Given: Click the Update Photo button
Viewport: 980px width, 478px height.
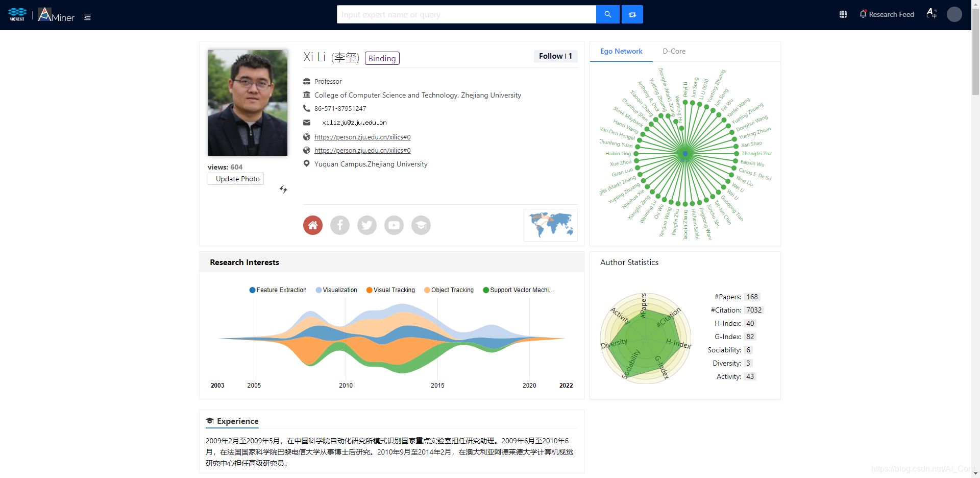Looking at the screenshot, I should [x=236, y=179].
